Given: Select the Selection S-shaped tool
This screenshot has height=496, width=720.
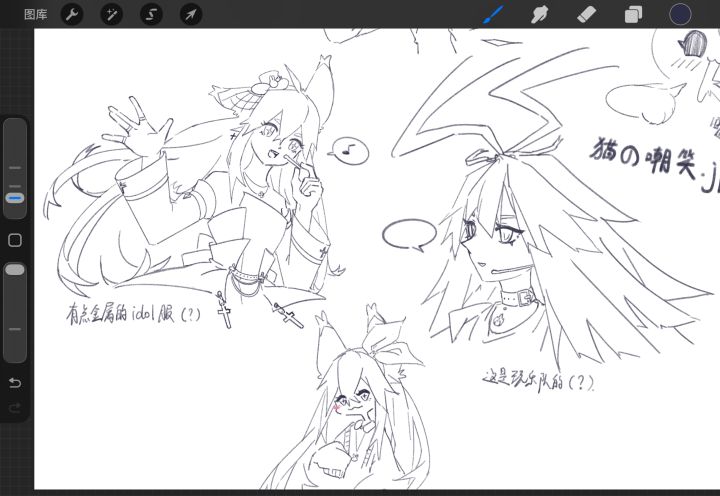Looking at the screenshot, I should (151, 15).
